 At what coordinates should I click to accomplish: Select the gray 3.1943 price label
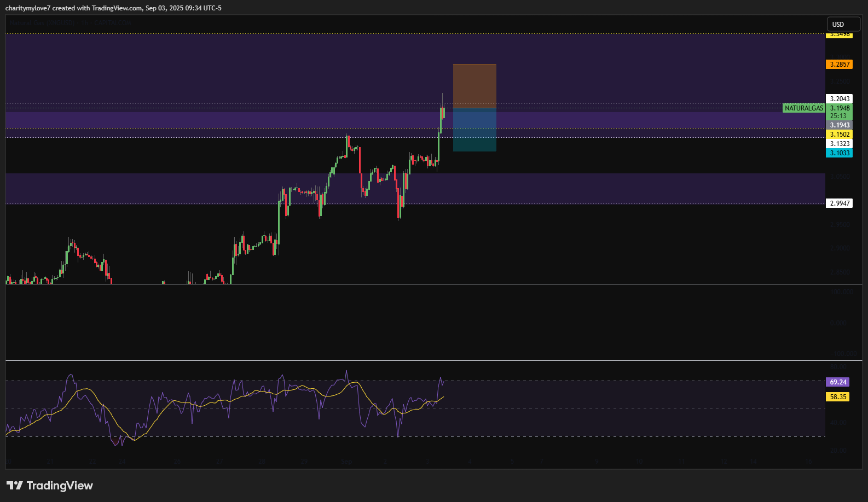click(x=839, y=125)
